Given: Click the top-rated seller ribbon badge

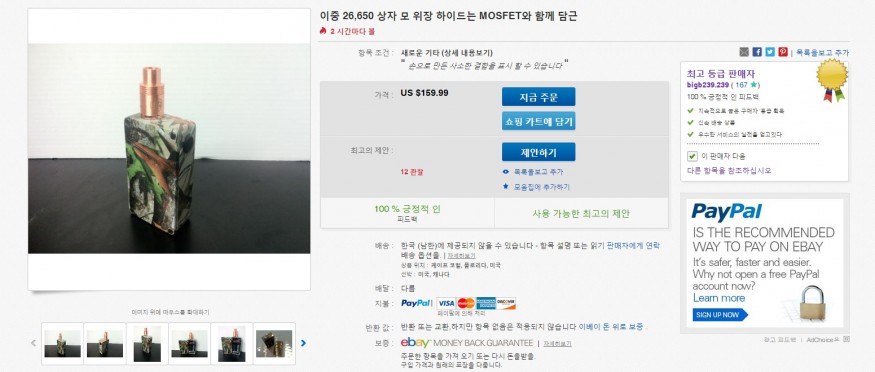Looking at the screenshot, I should pyautogui.click(x=832, y=80).
